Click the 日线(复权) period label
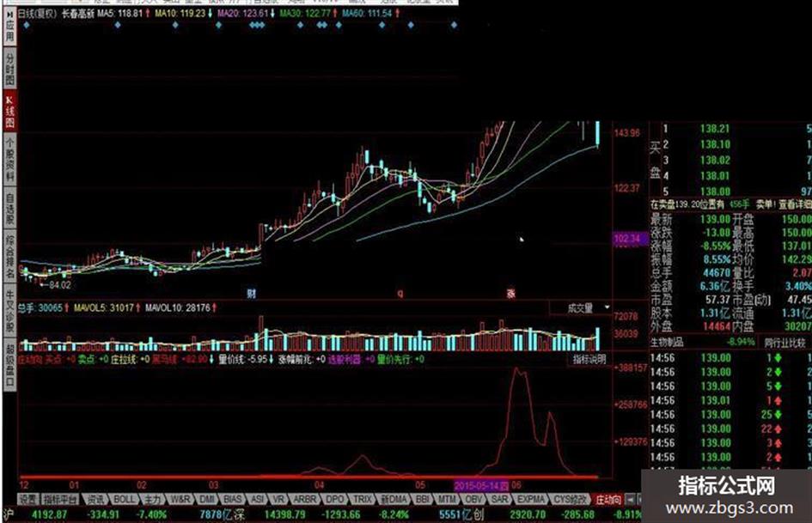Screen dimensions: 812x523 (x=37, y=14)
